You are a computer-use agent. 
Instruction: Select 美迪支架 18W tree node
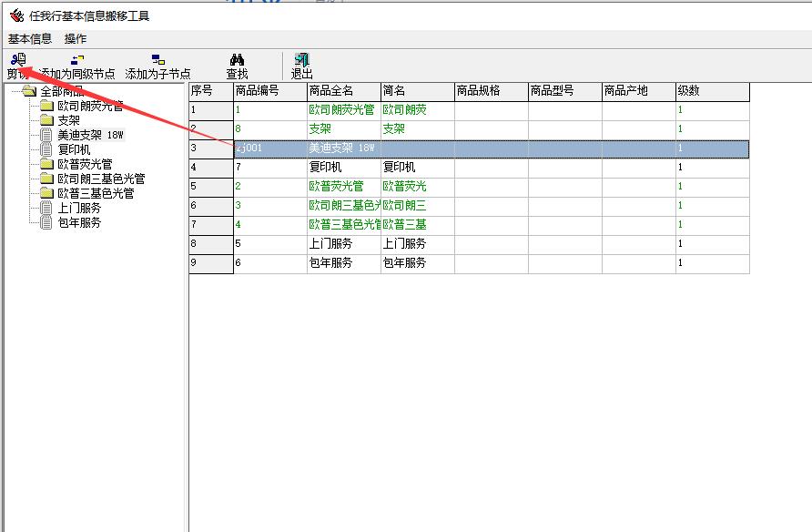91,135
